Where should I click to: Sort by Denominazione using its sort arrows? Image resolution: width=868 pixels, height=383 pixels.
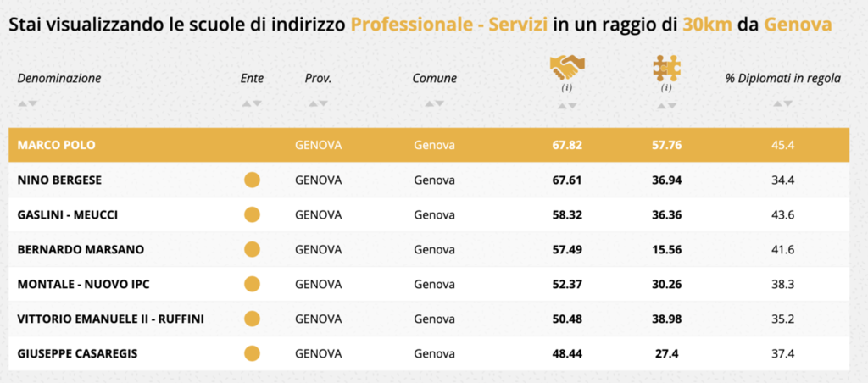pos(27,103)
